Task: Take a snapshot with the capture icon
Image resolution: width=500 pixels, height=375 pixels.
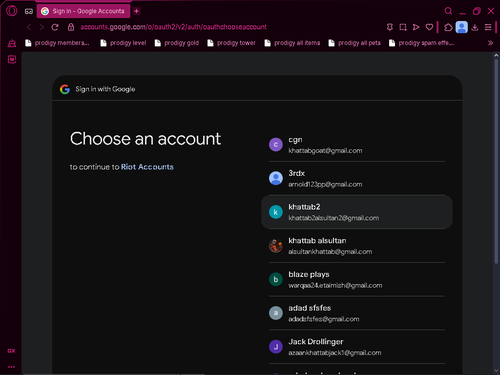Action: pyautogui.click(x=403, y=27)
